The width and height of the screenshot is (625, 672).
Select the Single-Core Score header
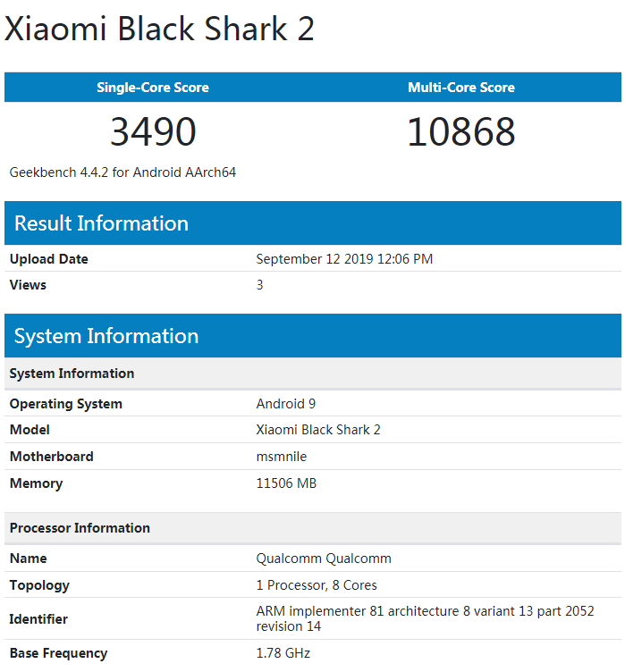(153, 88)
